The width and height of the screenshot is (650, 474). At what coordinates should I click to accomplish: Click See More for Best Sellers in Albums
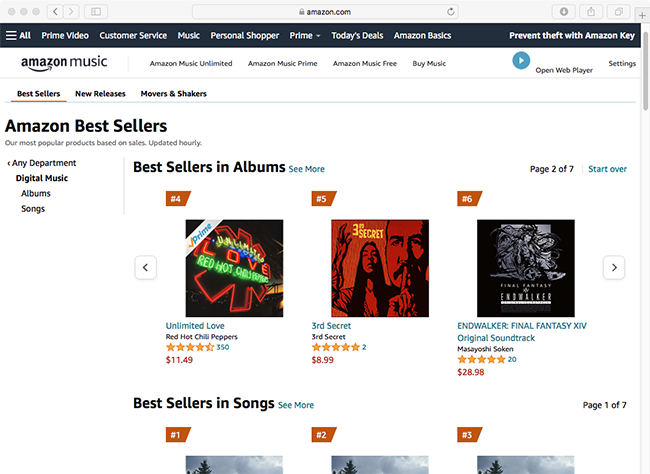(x=306, y=169)
